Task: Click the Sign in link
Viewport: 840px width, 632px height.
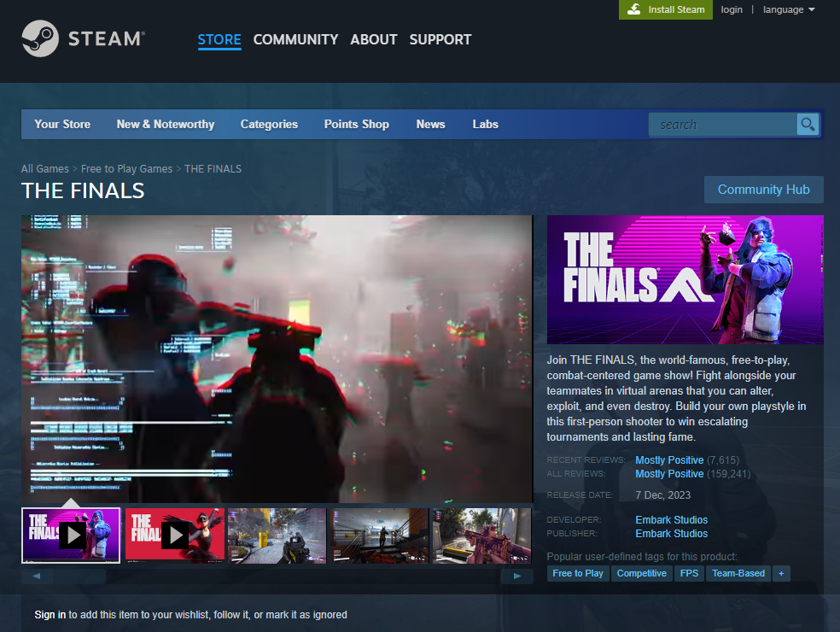Action: point(50,614)
